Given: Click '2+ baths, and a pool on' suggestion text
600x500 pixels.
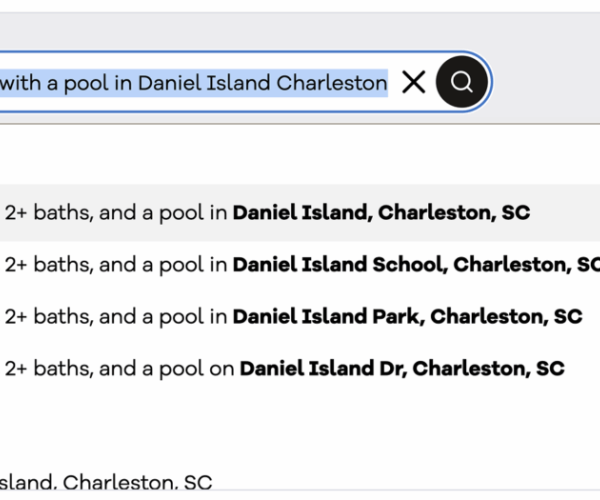Looking at the screenshot, I should tap(119, 368).
